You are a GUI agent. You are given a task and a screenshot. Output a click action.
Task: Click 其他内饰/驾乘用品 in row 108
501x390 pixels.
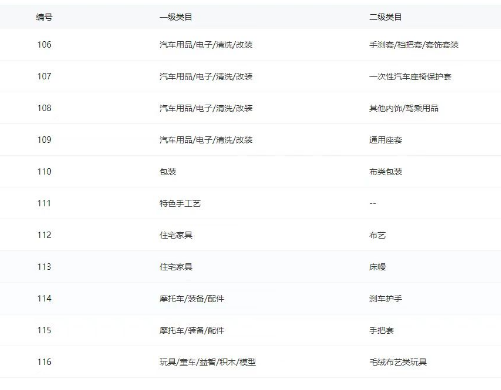click(x=404, y=108)
